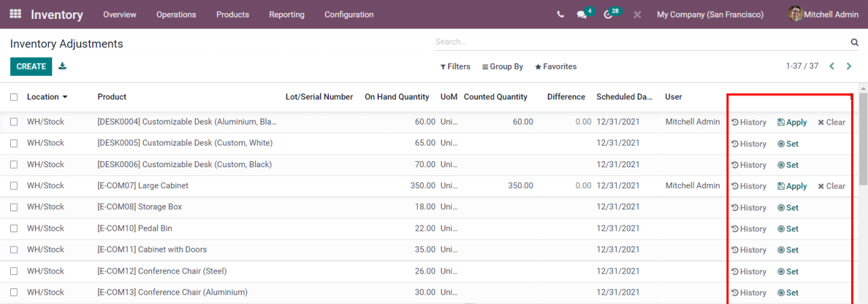Go to the previous page arrow
Viewport: 868px width, 304px height.
pos(831,66)
